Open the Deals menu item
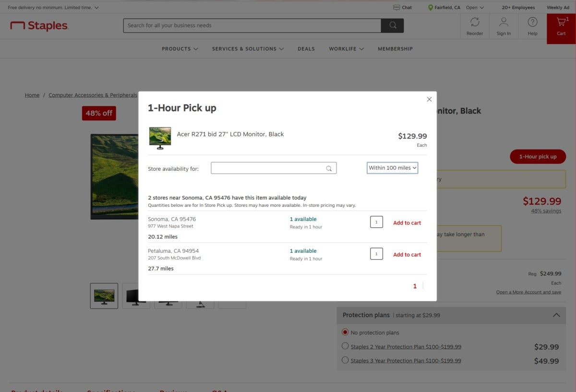The width and height of the screenshot is (576, 392). [x=306, y=49]
